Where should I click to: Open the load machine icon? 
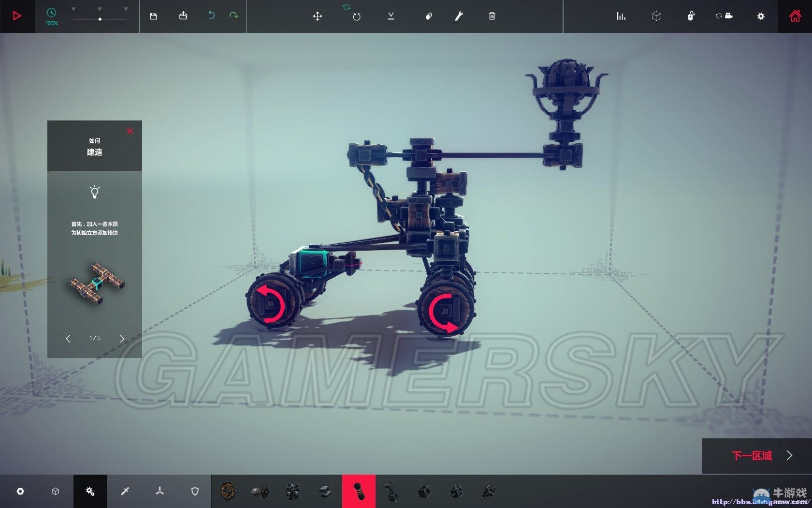183,16
